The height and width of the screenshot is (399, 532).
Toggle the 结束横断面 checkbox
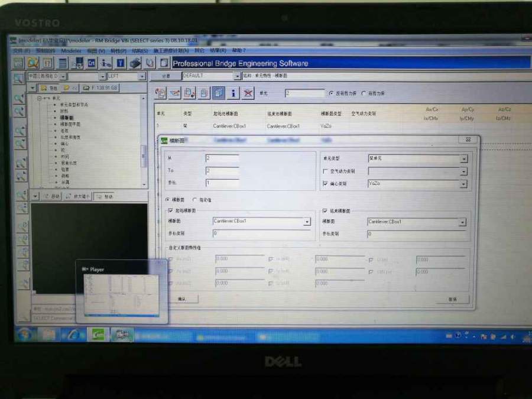[x=325, y=211]
